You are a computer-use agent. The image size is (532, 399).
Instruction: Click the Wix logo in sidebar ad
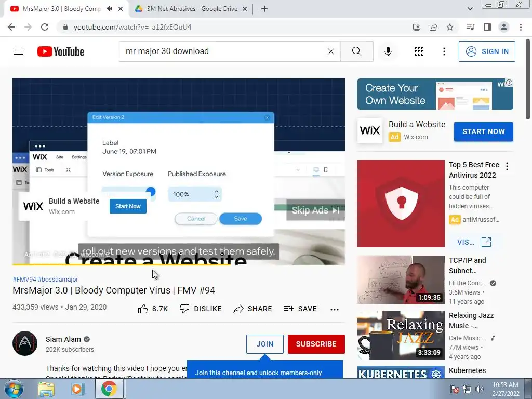pos(370,130)
